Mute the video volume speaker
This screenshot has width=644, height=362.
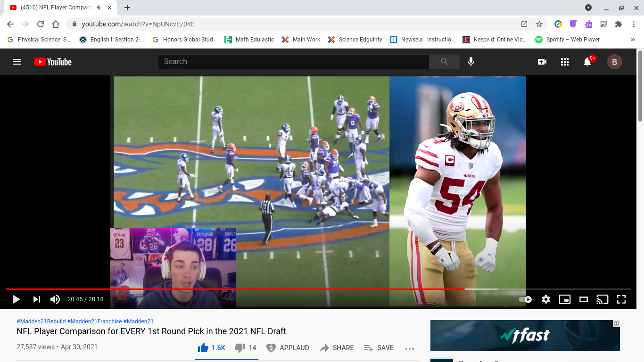[x=55, y=299]
